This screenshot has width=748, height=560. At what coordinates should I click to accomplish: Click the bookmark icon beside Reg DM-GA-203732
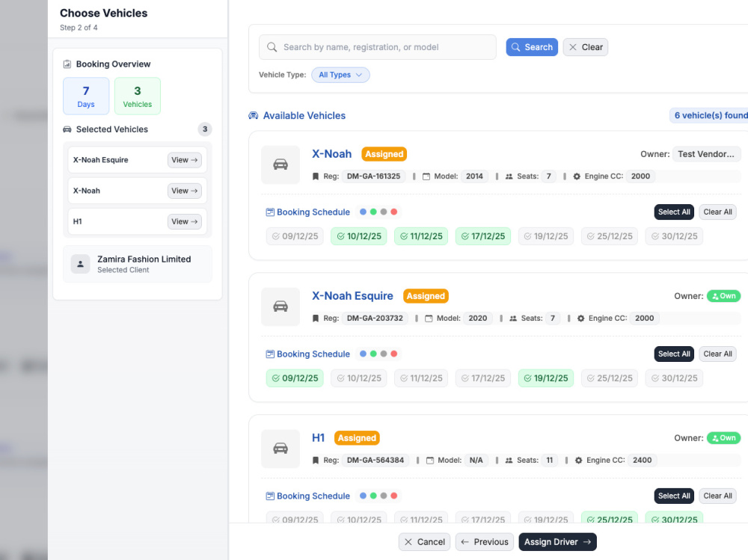[316, 319]
